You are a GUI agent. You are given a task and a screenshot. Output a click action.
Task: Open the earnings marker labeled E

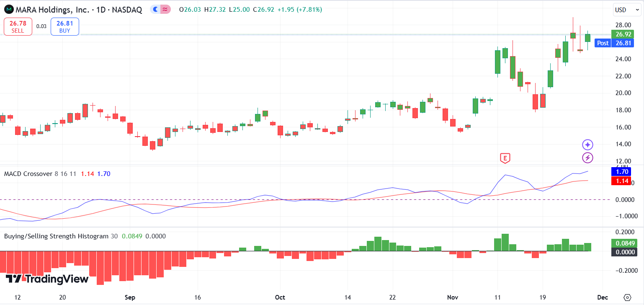(505, 158)
